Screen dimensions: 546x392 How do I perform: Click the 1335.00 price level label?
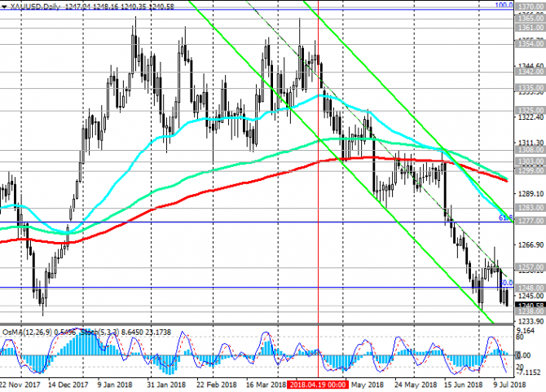click(530, 87)
